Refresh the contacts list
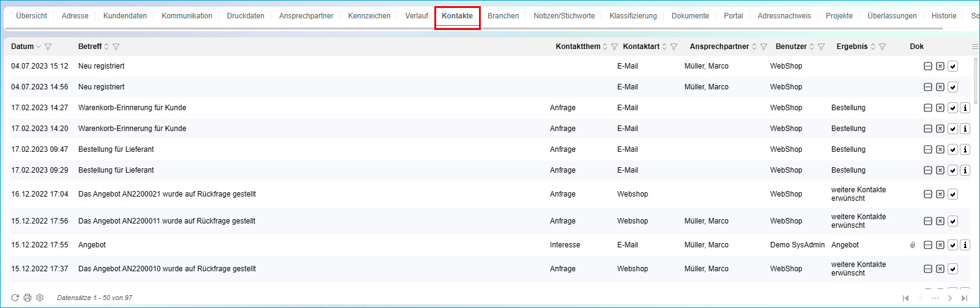Image resolution: width=980 pixels, height=308 pixels. click(x=15, y=298)
